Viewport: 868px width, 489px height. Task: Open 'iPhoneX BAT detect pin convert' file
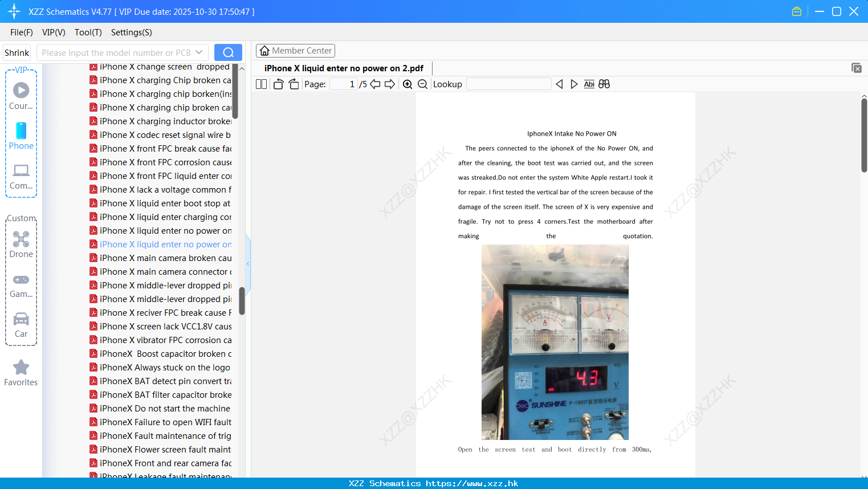click(x=160, y=381)
